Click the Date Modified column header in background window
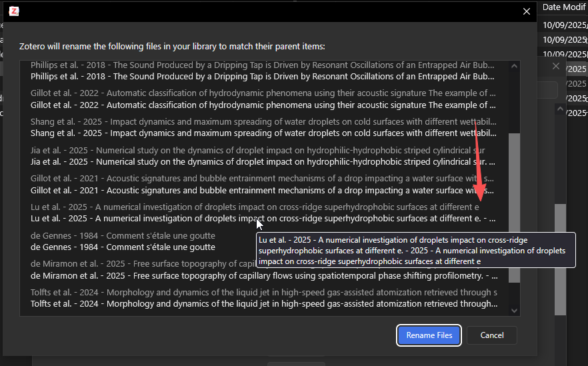 [564, 7]
